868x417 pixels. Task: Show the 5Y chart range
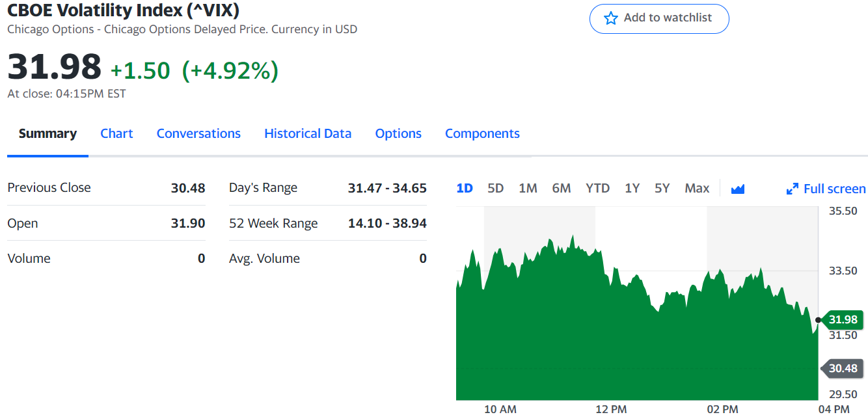pos(662,188)
